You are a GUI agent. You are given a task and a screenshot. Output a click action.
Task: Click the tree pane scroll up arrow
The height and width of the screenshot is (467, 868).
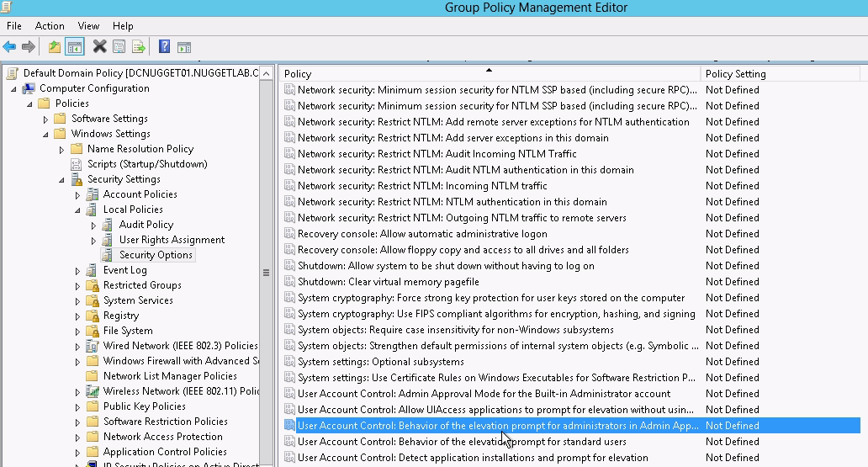click(267, 74)
